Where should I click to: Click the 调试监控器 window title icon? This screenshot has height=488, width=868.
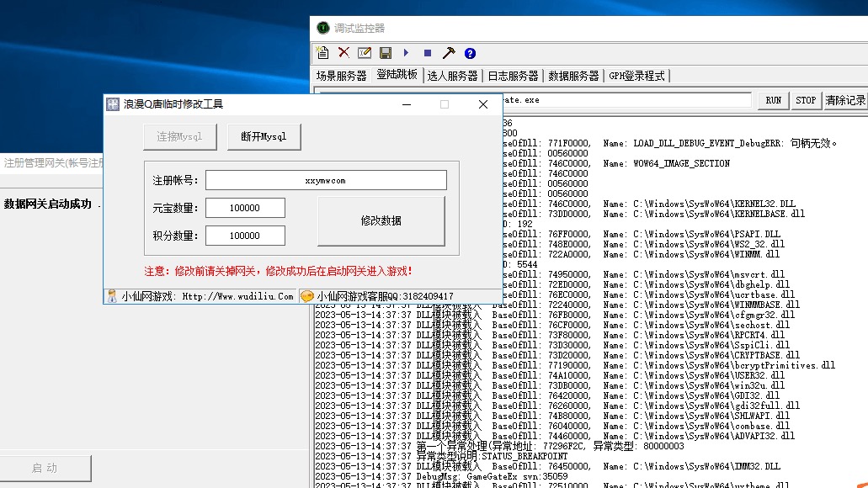[322, 28]
